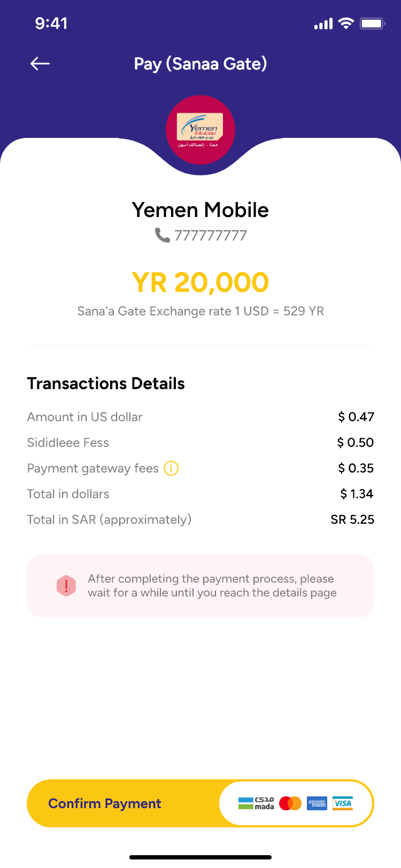This screenshot has height=868, width=401.
Task: Tap the phone handset icon
Action: pos(162,235)
